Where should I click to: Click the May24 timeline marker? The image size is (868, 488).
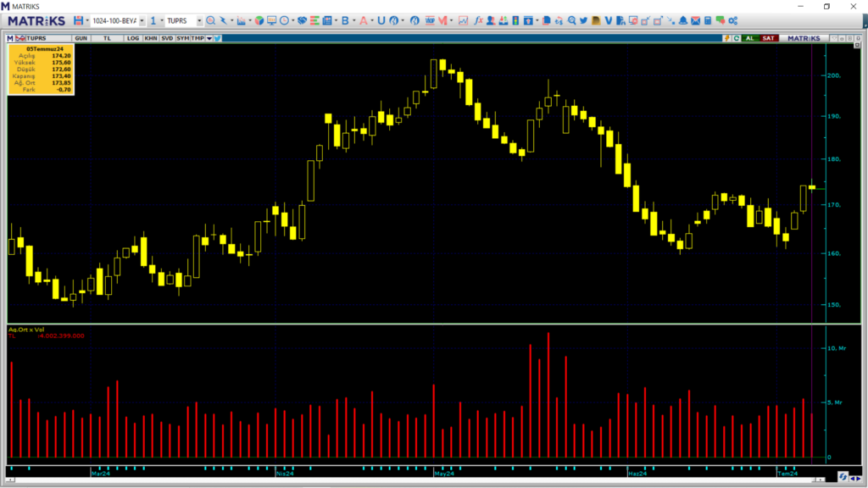pyautogui.click(x=444, y=474)
